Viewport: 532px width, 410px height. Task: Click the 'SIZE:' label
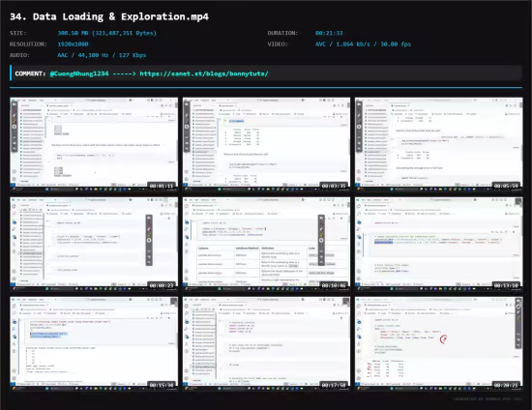point(18,33)
